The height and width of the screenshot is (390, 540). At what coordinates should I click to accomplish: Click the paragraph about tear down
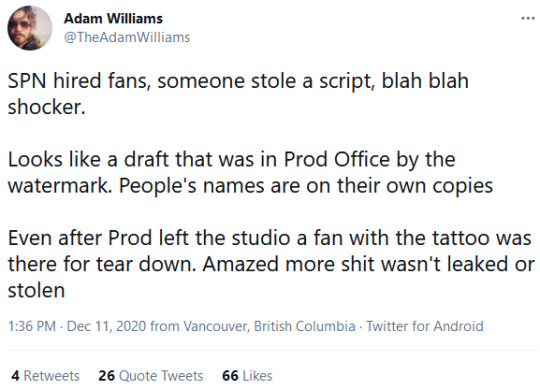coord(271,264)
